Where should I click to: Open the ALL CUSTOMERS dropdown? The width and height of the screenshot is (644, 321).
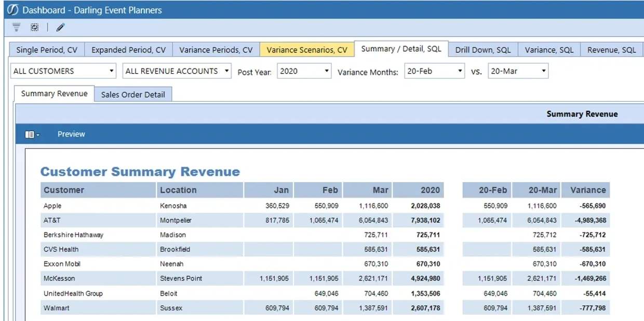coord(63,72)
